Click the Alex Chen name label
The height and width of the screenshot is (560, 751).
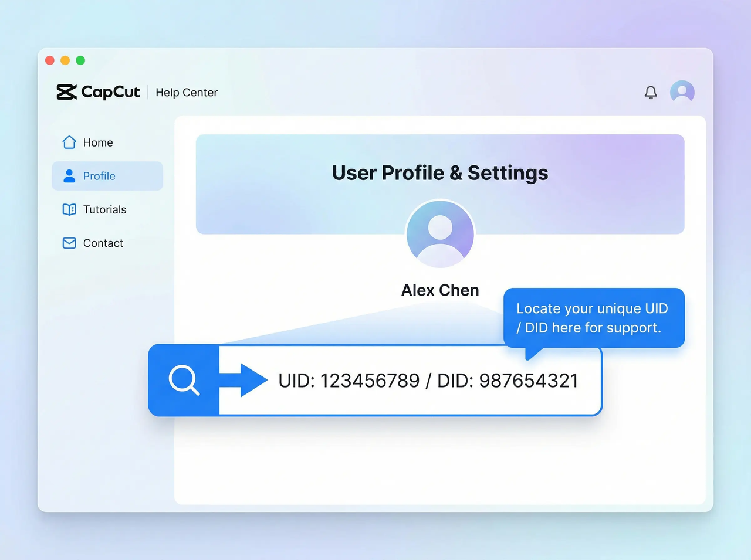point(440,290)
